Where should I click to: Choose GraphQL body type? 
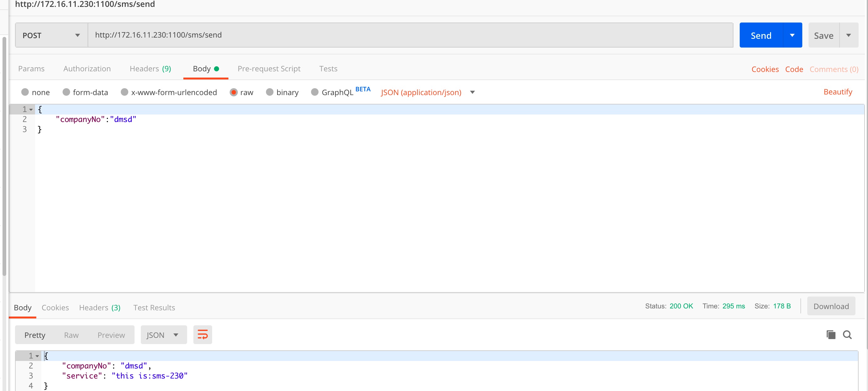pyautogui.click(x=315, y=92)
